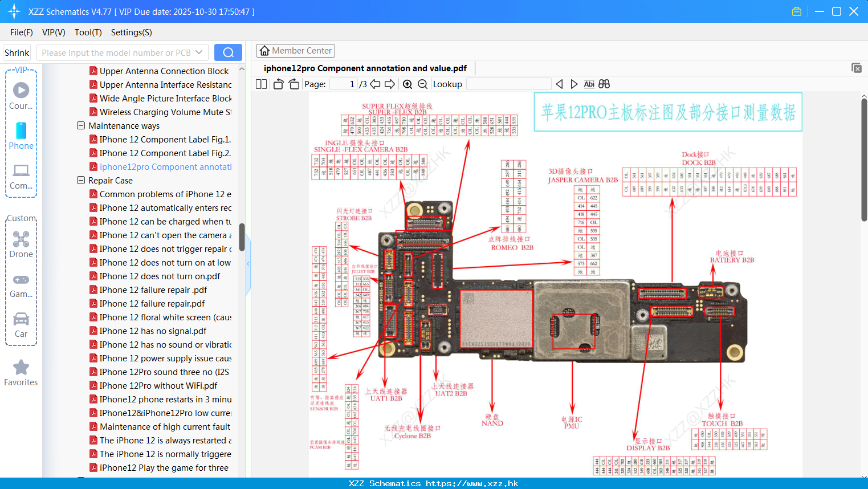Open IPhone 12 power supply issue item
The width and height of the screenshot is (868, 489).
click(x=161, y=358)
